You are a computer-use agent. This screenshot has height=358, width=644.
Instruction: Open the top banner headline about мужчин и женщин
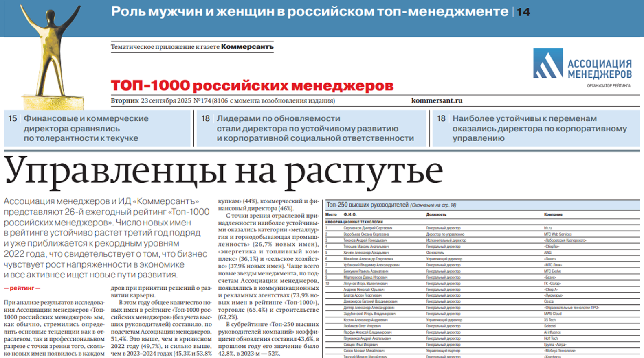(310, 12)
